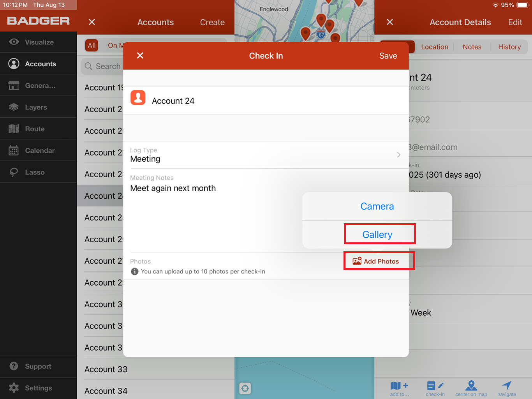Close the Account Details panel
The image size is (532, 399).
point(390,22)
